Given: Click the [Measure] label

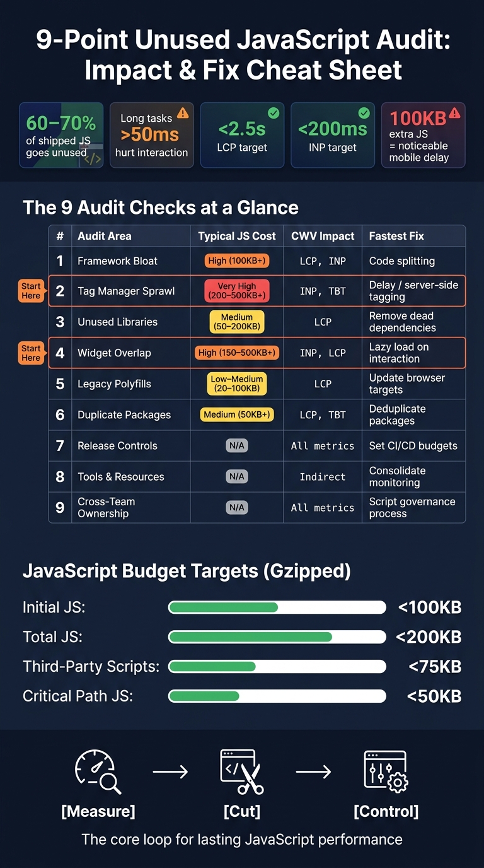Looking at the screenshot, I should pos(98,811).
